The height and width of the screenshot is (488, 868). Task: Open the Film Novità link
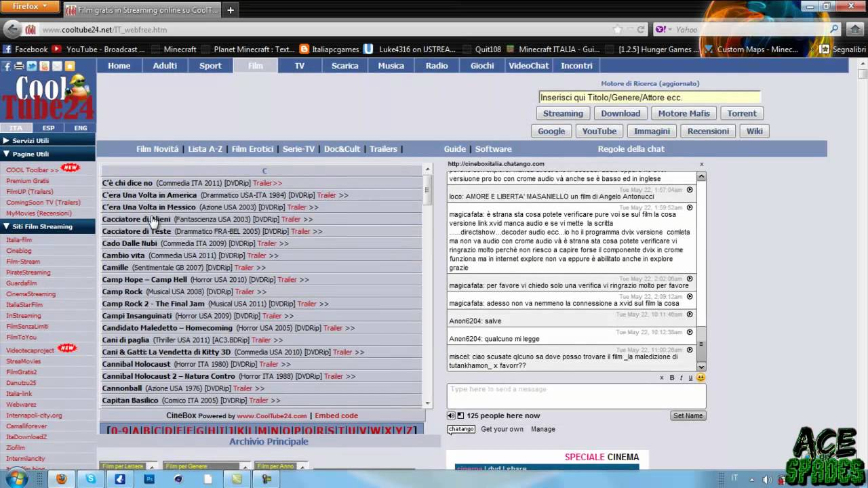tap(157, 149)
